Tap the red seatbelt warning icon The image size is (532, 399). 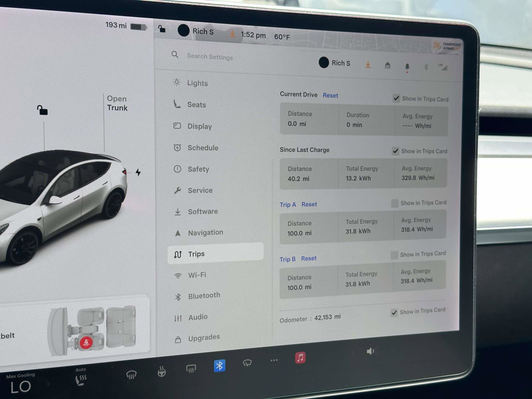point(86,342)
